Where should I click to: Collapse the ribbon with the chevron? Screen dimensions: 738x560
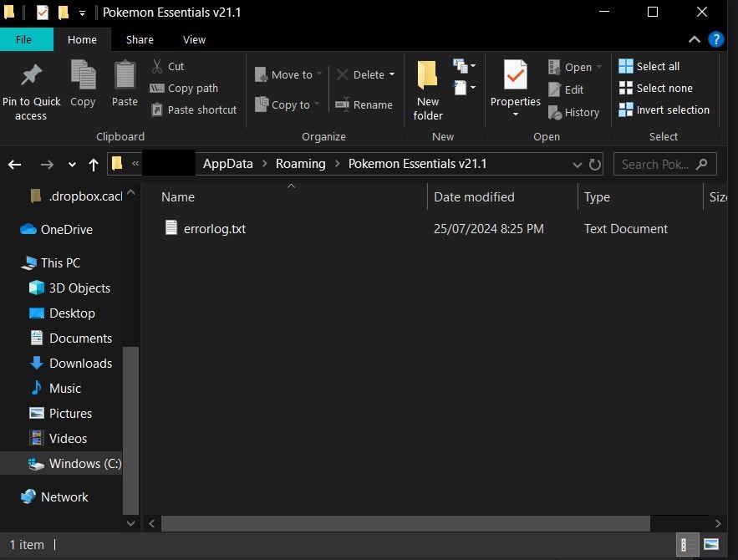694,39
